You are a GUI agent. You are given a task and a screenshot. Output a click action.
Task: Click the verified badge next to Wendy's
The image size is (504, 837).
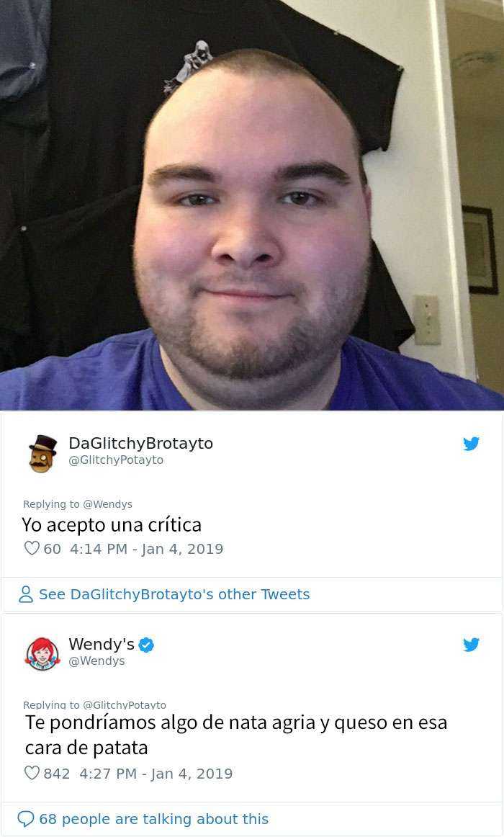pos(146,645)
